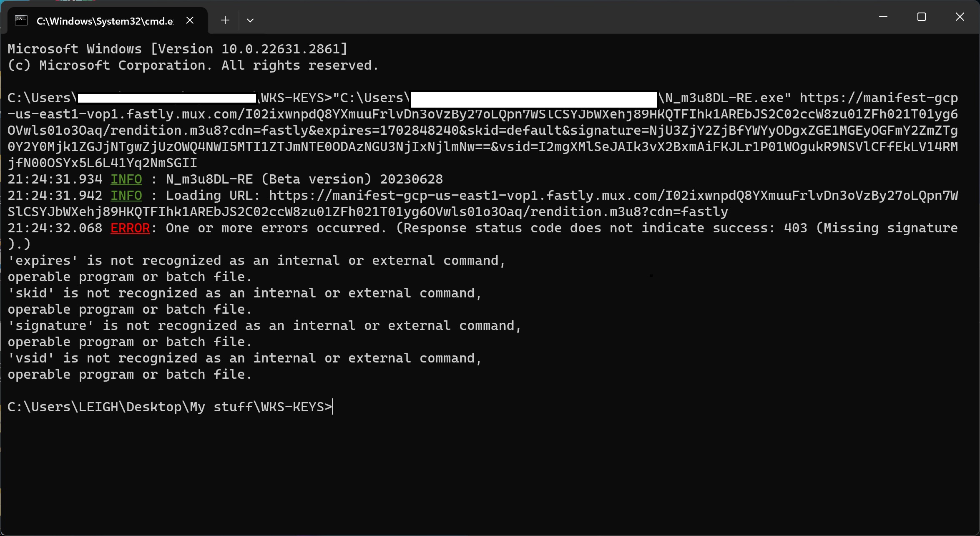This screenshot has height=536, width=980.
Task: Click the command prompt cursor after WKS-KEYS>
Action: (333, 407)
